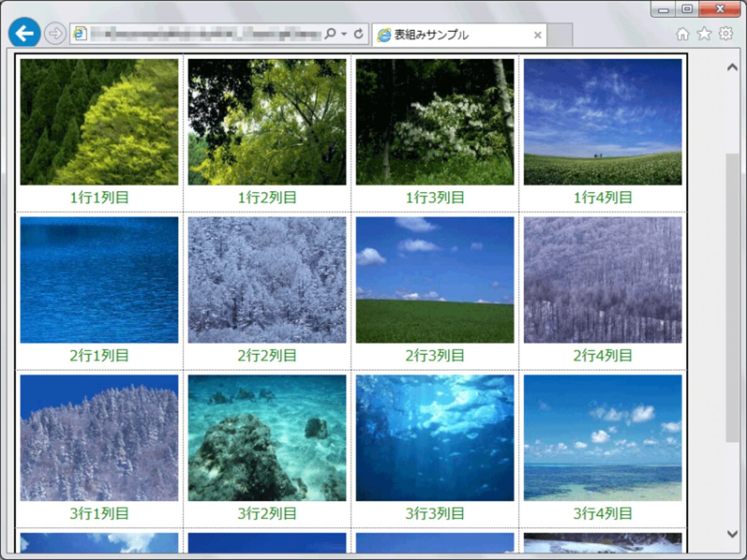The width and height of the screenshot is (747, 560).
Task: Click the page icon in address bar
Action: click(80, 34)
